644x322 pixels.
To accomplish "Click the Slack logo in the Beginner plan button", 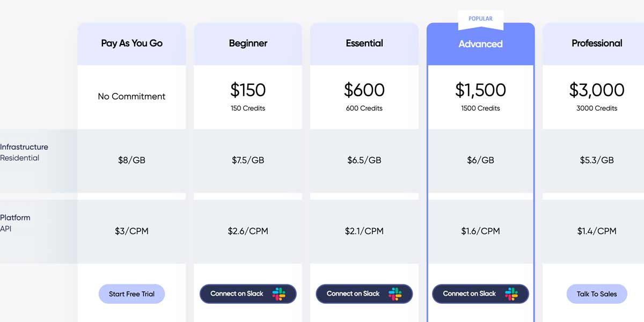I will click(x=279, y=294).
